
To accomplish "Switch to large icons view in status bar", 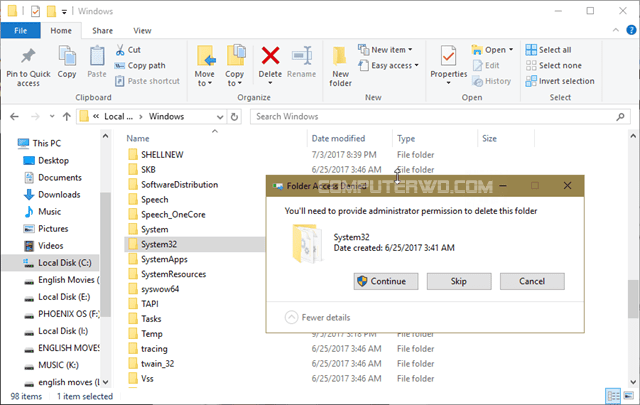I will 629,396.
